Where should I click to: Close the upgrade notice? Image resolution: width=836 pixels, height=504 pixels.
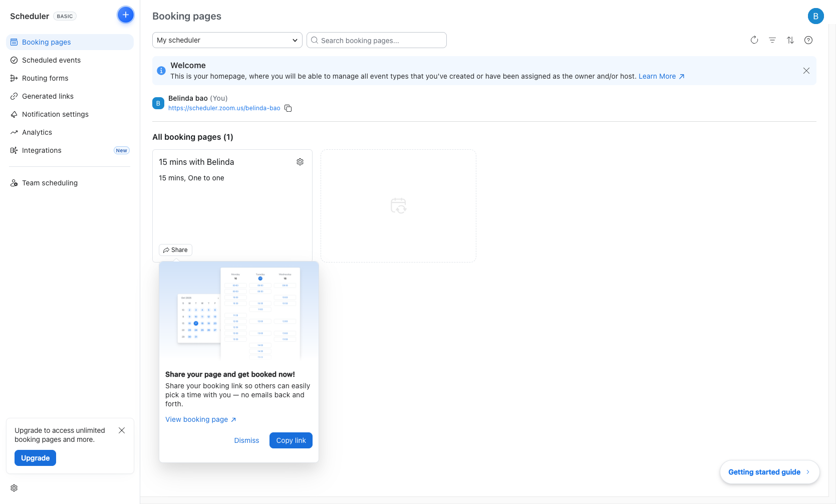pyautogui.click(x=122, y=430)
